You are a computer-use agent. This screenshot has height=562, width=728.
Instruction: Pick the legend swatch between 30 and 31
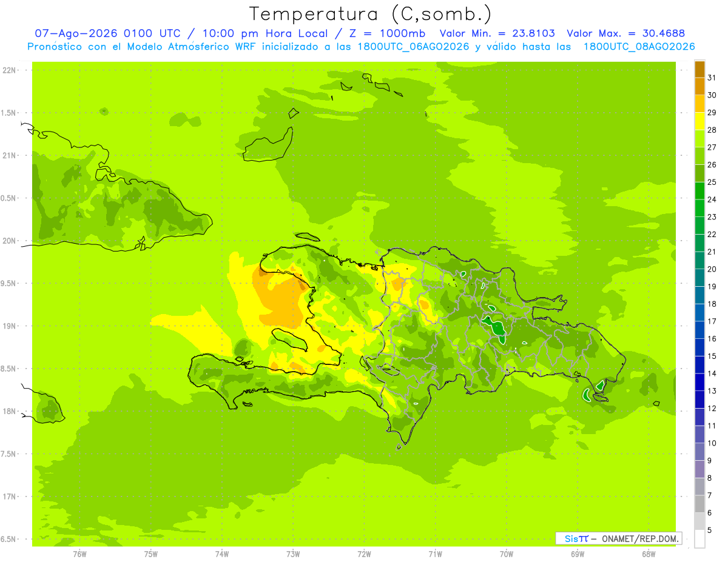699,87
